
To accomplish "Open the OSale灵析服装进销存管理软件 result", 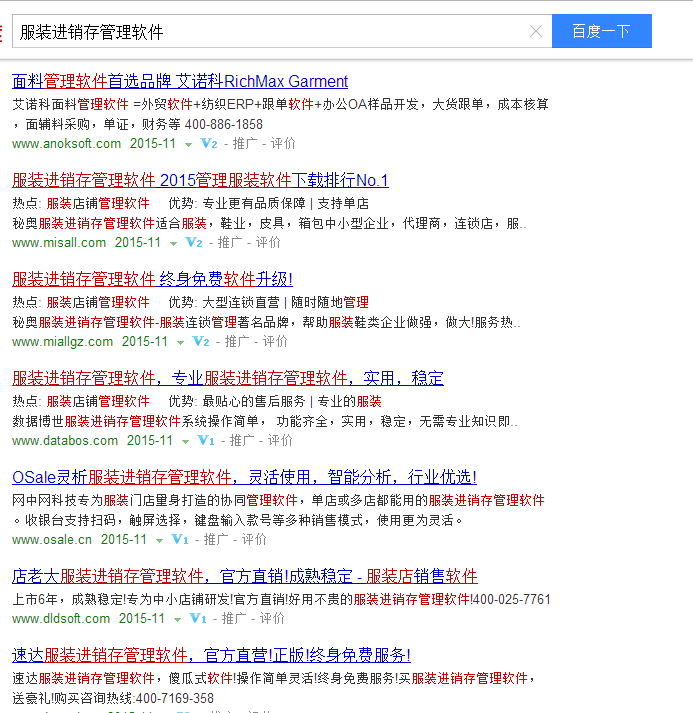I will coord(244,477).
